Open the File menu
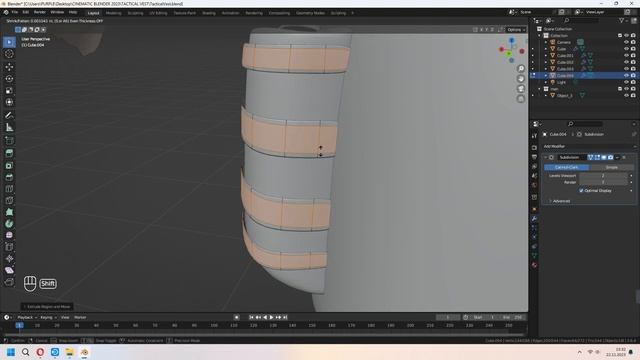 [x=15, y=13]
